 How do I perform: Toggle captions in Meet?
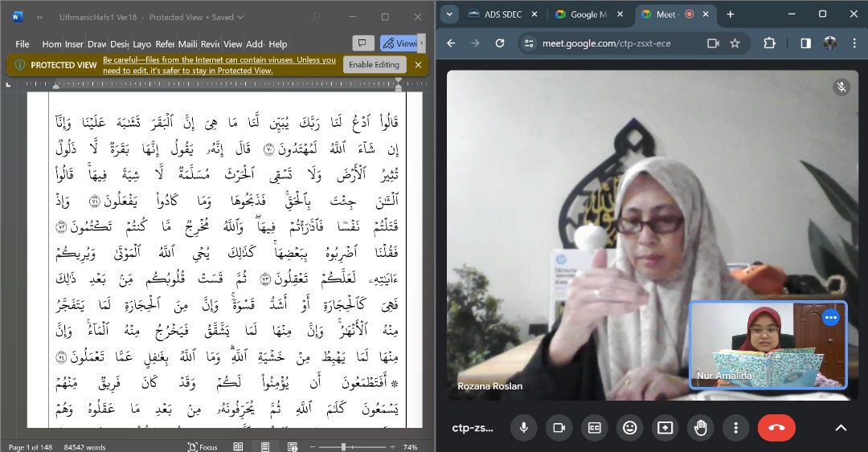point(595,428)
